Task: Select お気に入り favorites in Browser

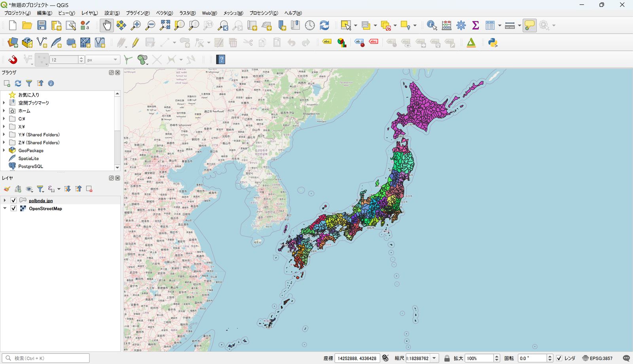Action: coord(28,95)
